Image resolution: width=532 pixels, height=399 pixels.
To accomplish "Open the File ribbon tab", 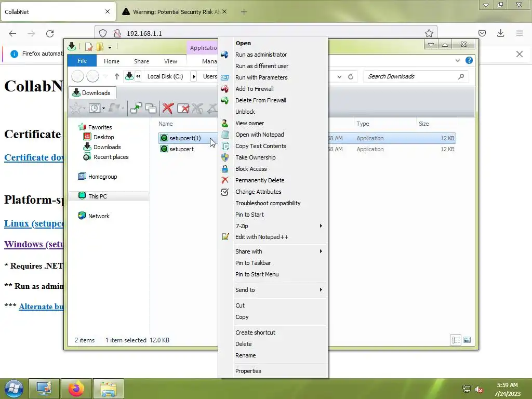I will tap(82, 61).
